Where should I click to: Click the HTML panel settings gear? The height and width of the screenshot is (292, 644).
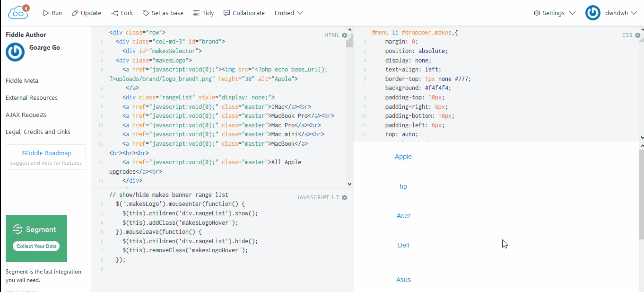(x=344, y=35)
